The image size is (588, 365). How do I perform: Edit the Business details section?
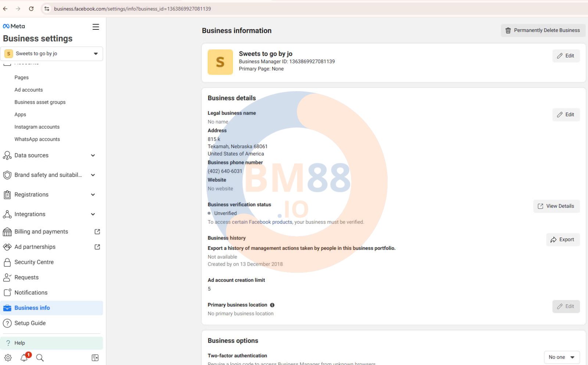pos(566,115)
